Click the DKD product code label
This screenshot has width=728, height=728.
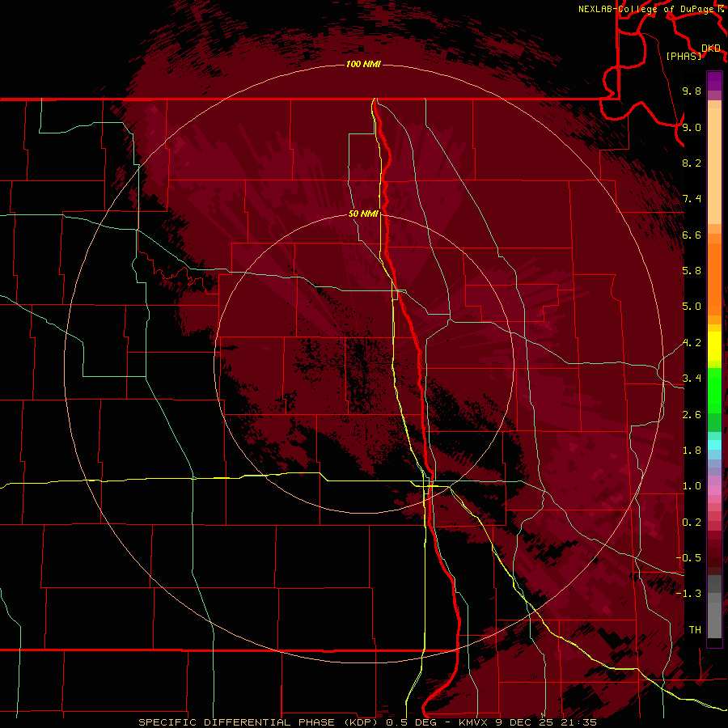(x=711, y=48)
